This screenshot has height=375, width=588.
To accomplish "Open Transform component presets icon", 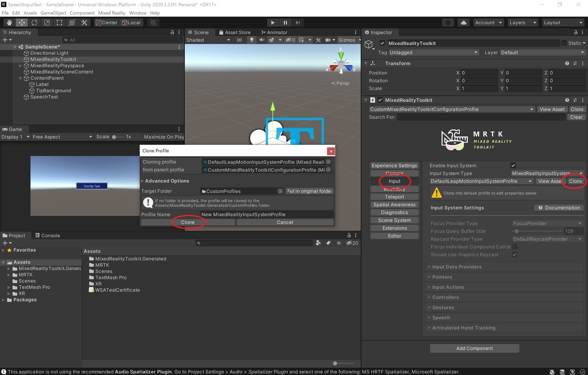I will click(574, 63).
